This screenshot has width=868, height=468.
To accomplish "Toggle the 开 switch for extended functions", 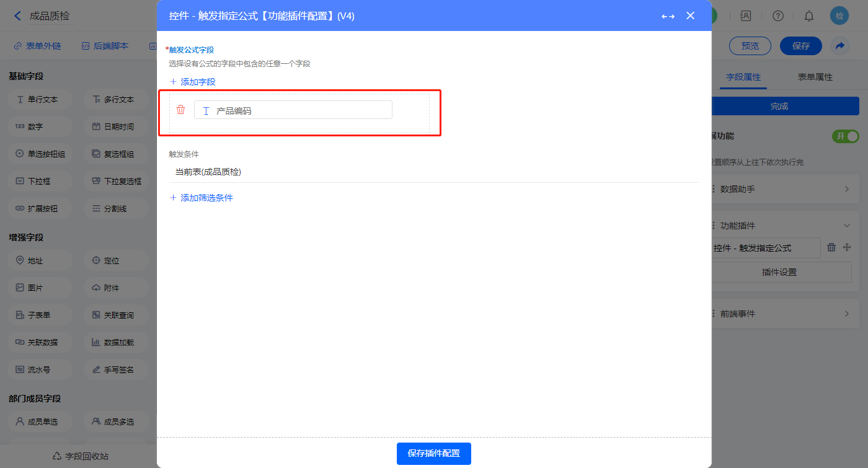I will click(x=846, y=136).
